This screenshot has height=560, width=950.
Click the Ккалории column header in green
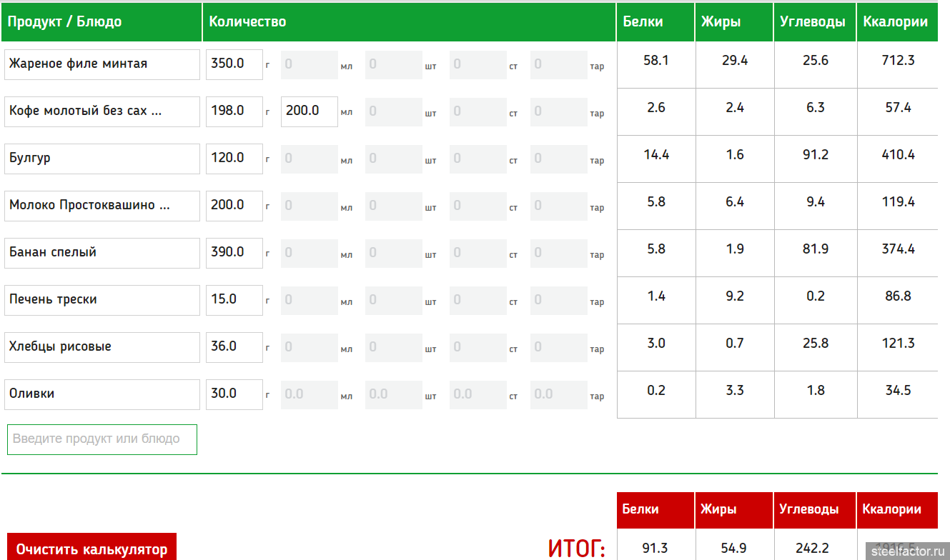point(896,22)
